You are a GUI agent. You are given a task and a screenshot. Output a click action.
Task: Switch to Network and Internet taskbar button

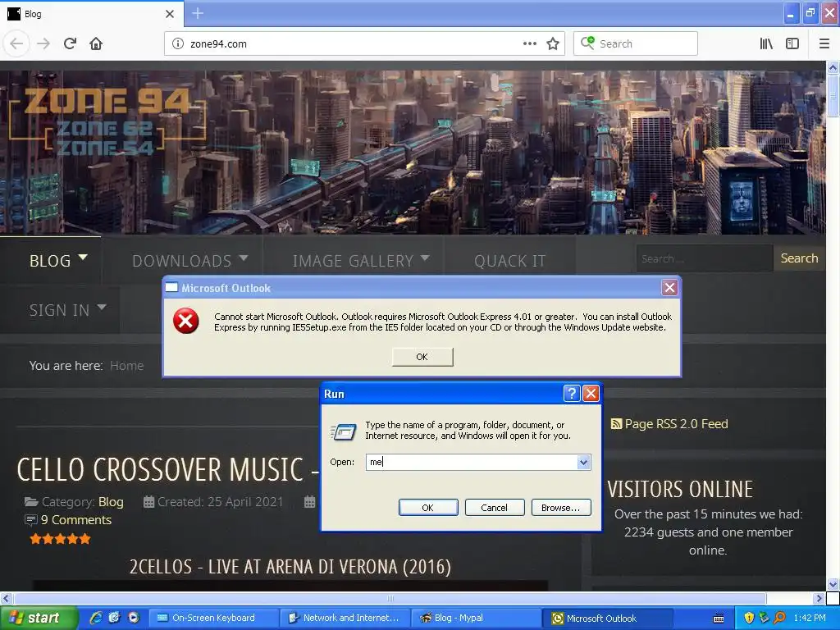tap(345, 619)
